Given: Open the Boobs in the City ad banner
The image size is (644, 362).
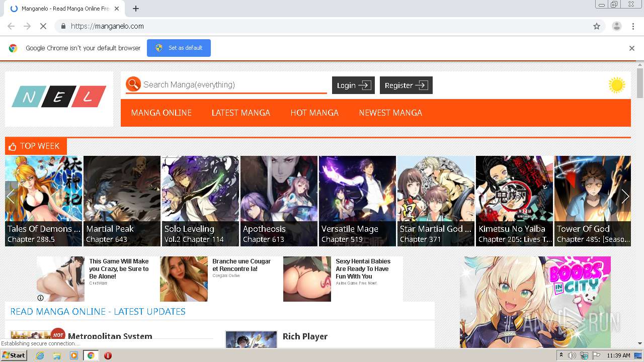Looking at the screenshot, I should tap(535, 302).
